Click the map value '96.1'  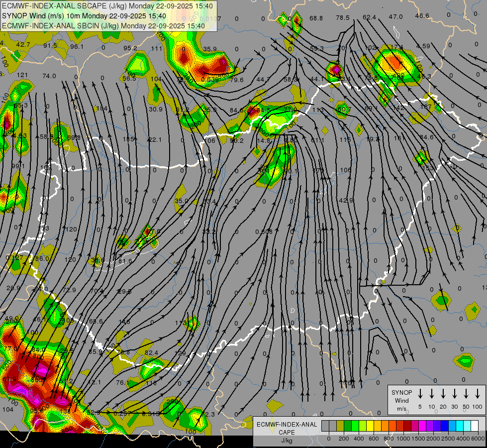click(x=77, y=47)
